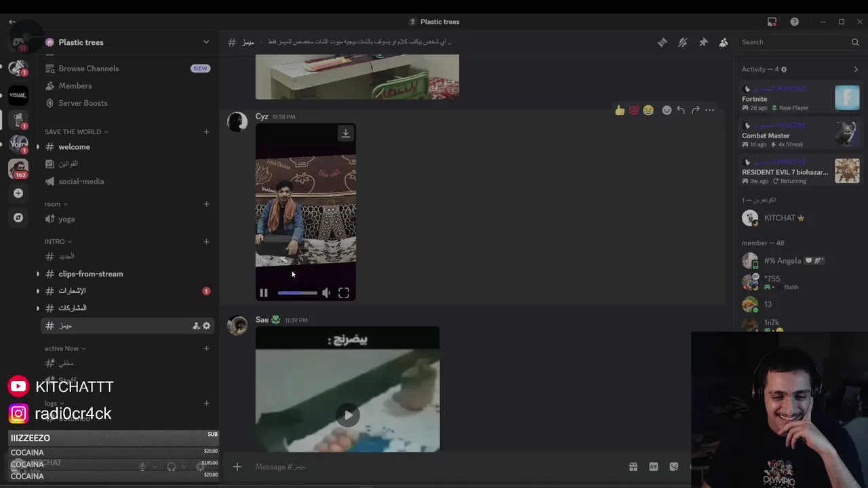
Task: React with thumbs up on Cyz's message
Action: [620, 110]
